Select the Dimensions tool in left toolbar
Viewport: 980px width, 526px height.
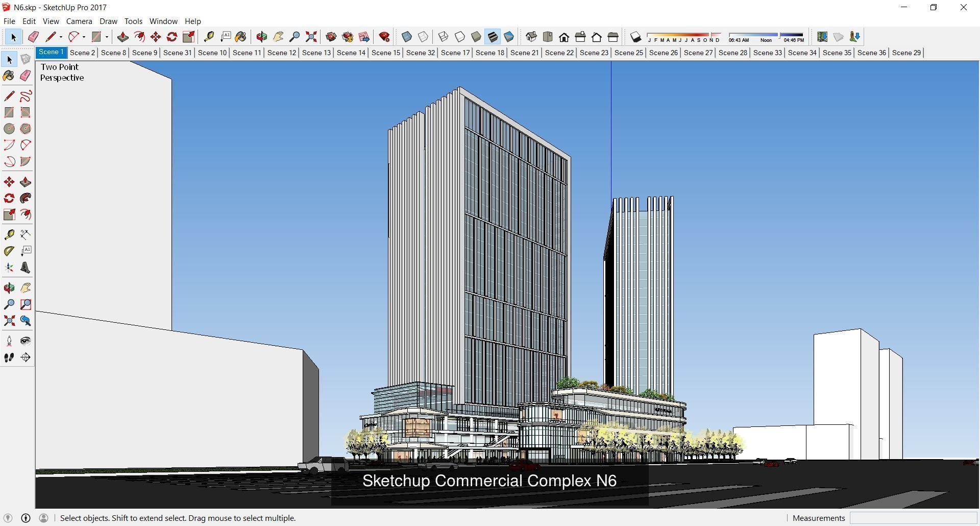26,234
